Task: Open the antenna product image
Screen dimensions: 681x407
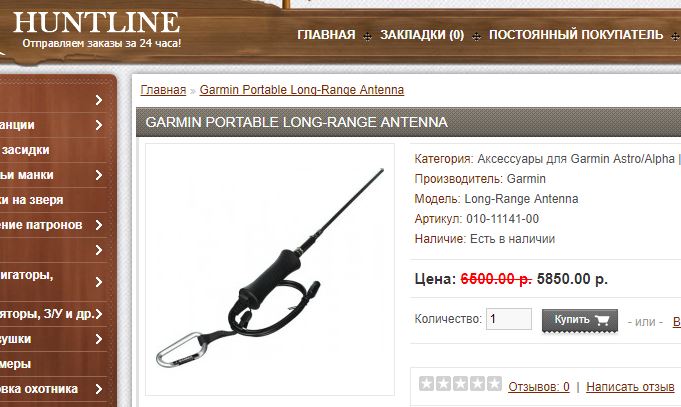Action: 270,269
